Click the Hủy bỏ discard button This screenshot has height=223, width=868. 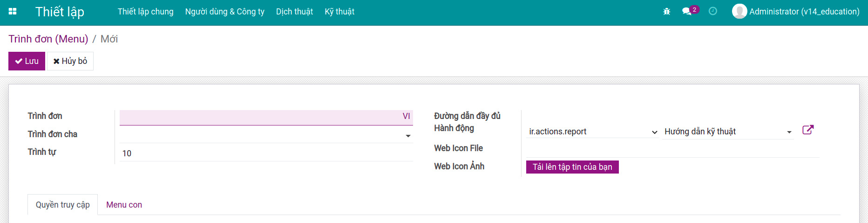70,61
